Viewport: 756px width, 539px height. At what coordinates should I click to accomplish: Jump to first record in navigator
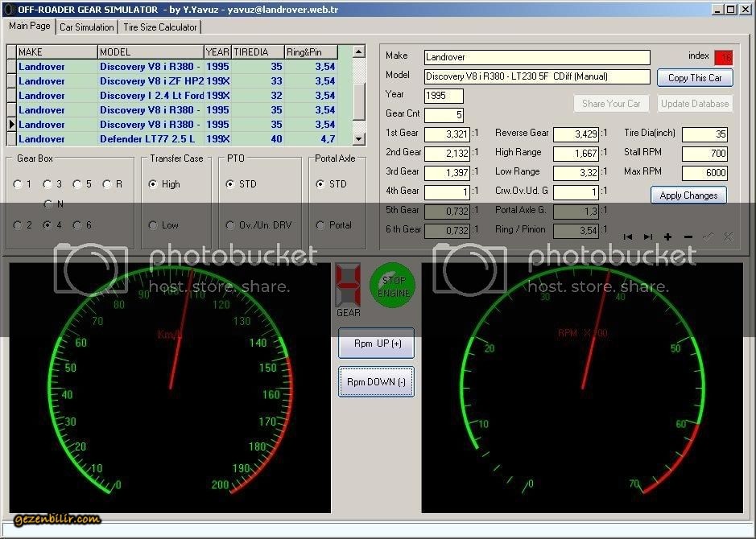tap(629, 237)
